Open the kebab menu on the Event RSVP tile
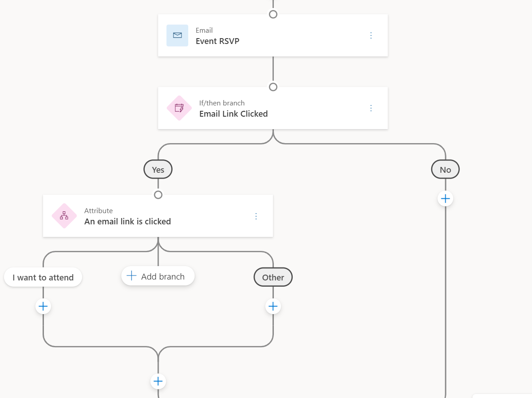The image size is (532, 398). (x=371, y=35)
